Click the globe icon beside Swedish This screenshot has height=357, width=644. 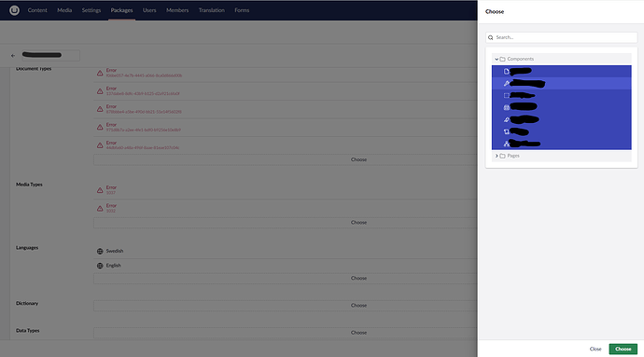pyautogui.click(x=100, y=251)
